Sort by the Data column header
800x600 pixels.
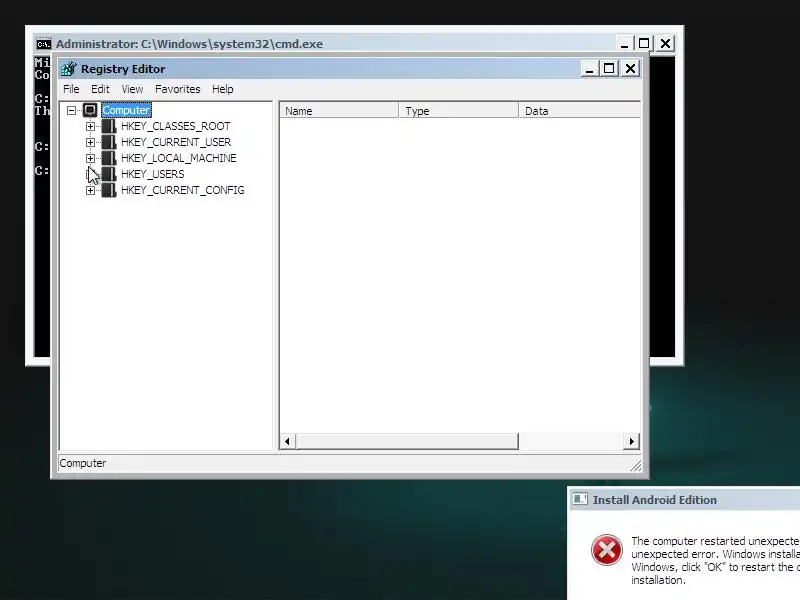pyautogui.click(x=580, y=111)
